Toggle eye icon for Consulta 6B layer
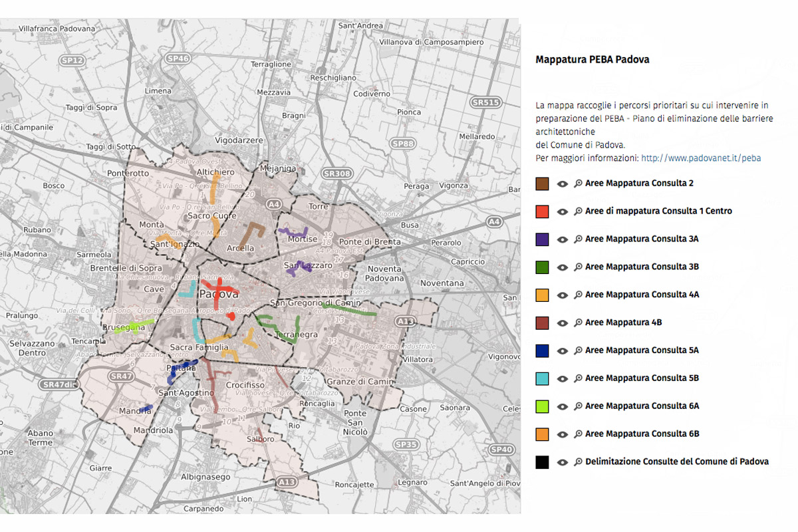 click(x=563, y=434)
